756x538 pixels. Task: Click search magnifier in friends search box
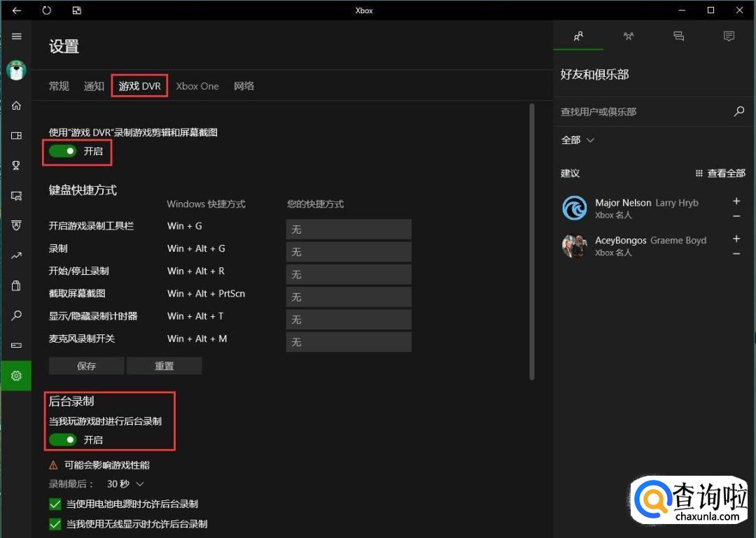[x=739, y=111]
